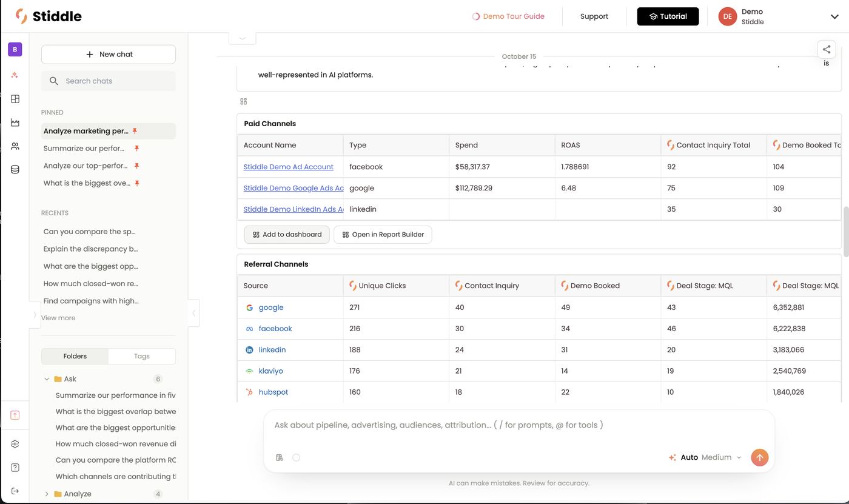849x504 pixels.
Task: Open the hubspot referral source link
Action: click(x=273, y=392)
